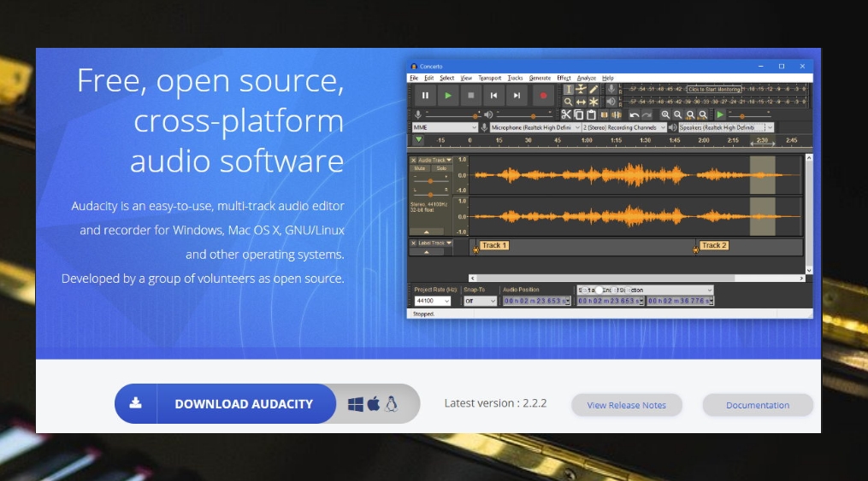The image size is (868, 481).
Task: Click the Copy icon in edit toolbar
Action: pyautogui.click(x=578, y=114)
